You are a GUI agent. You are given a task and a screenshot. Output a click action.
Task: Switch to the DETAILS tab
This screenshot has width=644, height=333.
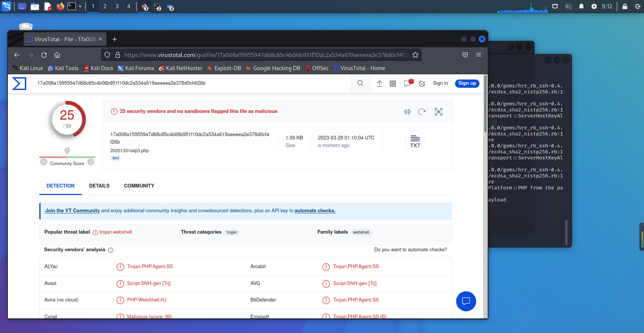pyautogui.click(x=99, y=186)
